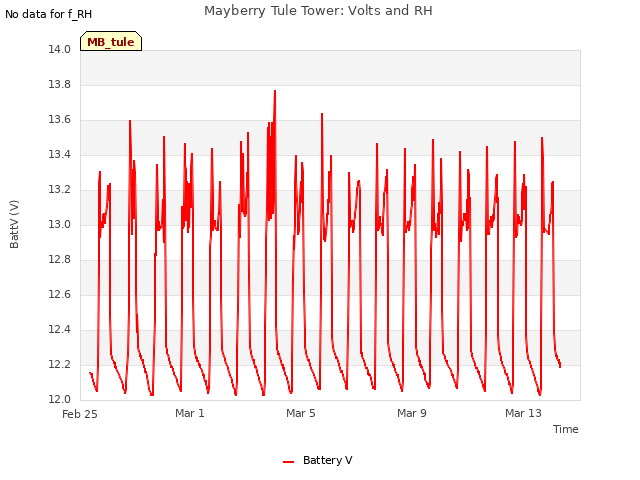Click the Mar 13 x-axis tick label
Image resolution: width=640 pixels, height=480 pixels.
coord(523,413)
